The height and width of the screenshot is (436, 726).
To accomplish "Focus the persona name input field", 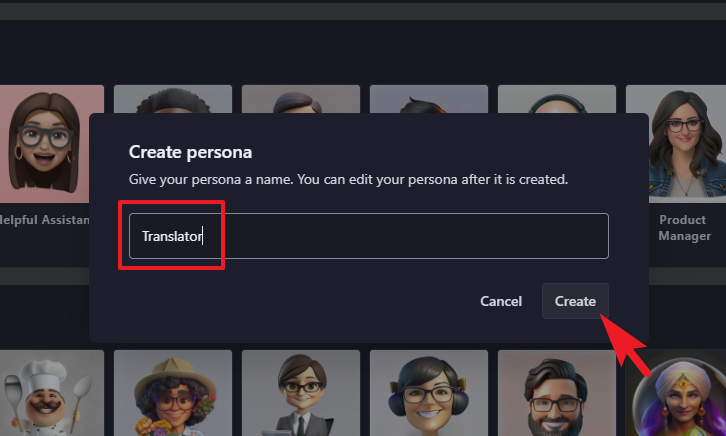I will 369,236.
